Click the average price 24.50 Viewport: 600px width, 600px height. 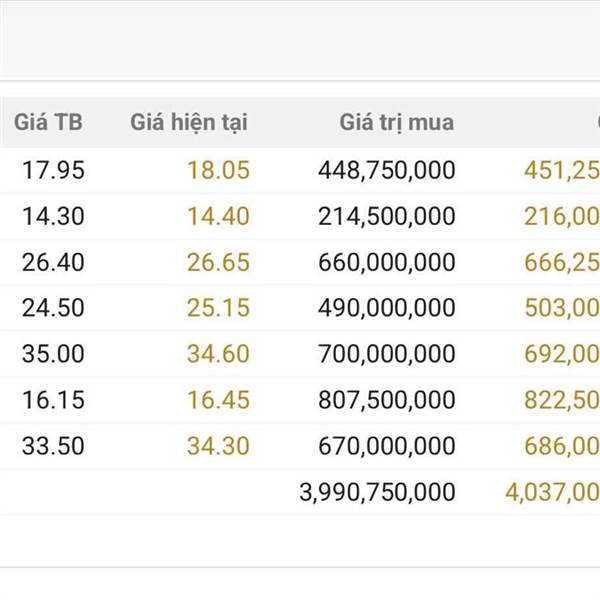point(53,308)
